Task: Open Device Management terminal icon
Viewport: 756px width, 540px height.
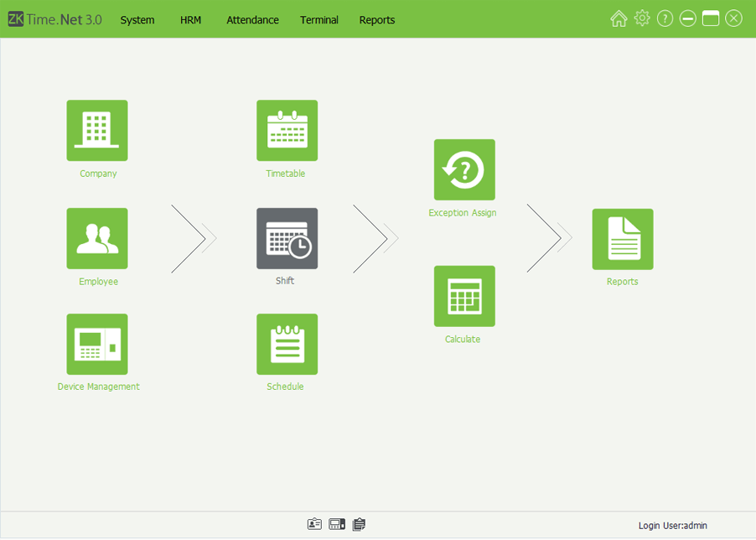Action: tap(97, 344)
